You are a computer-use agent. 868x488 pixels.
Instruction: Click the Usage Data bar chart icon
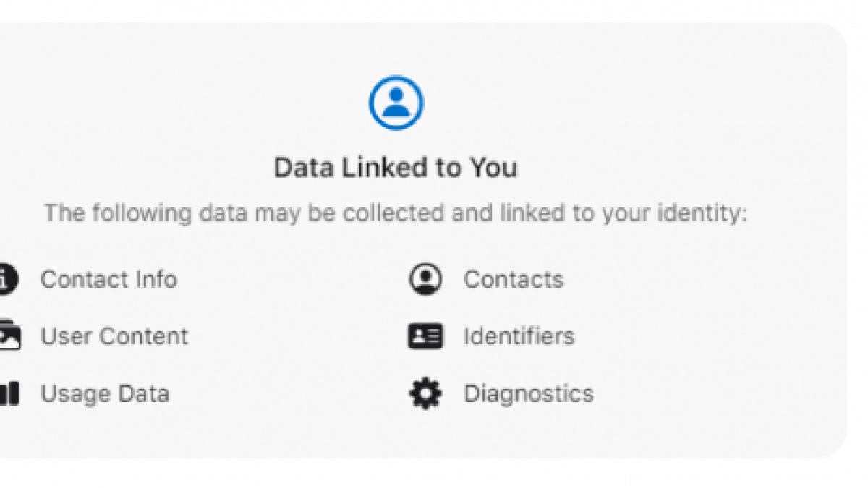pyautogui.click(x=9, y=393)
